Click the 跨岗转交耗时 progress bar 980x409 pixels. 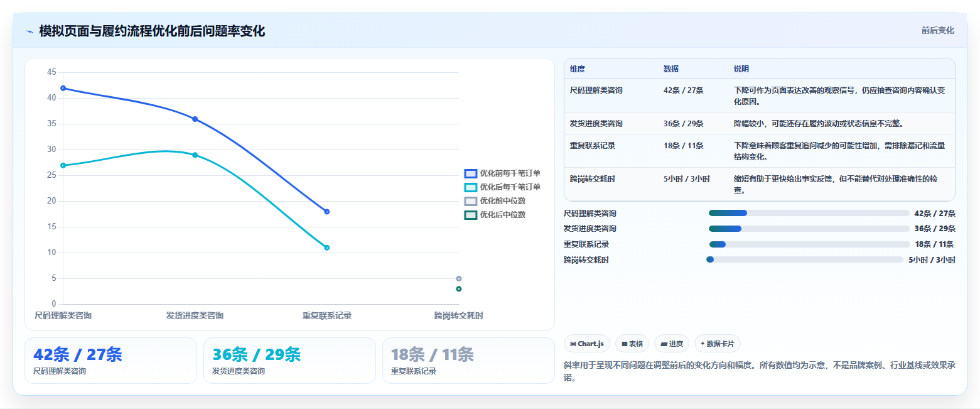coord(806,259)
